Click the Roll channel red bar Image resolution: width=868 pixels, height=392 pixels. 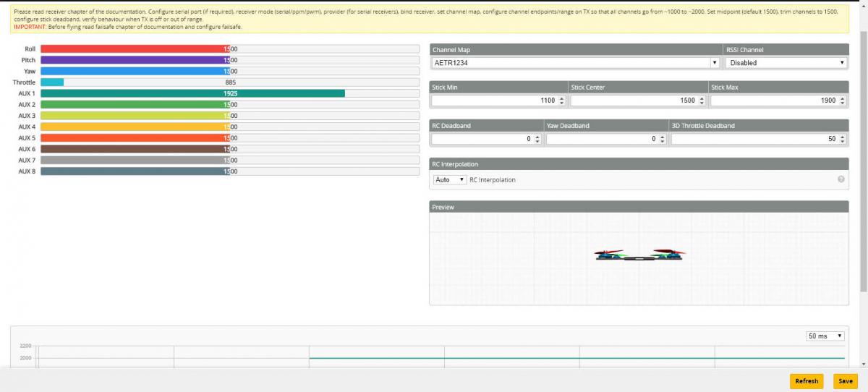(135, 49)
